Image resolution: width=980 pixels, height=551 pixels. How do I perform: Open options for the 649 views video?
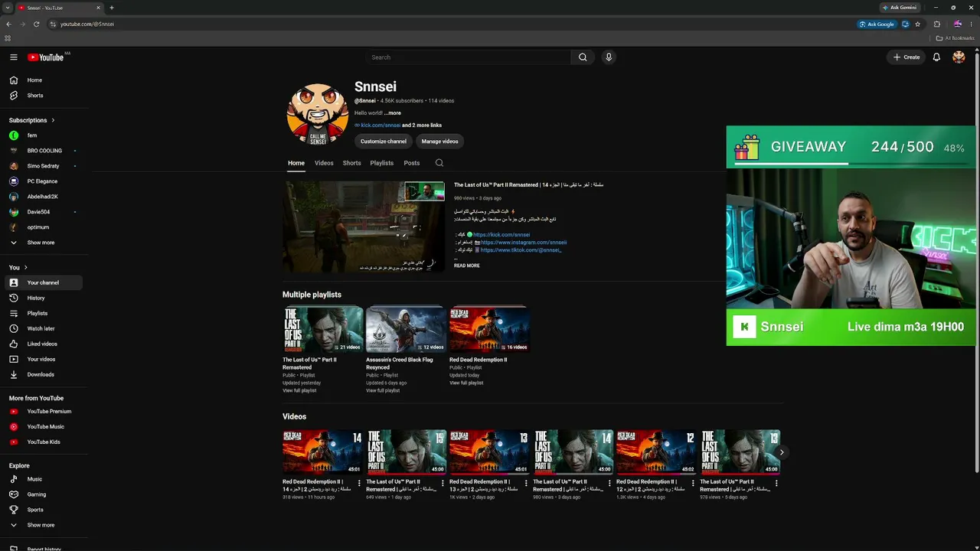pos(443,483)
